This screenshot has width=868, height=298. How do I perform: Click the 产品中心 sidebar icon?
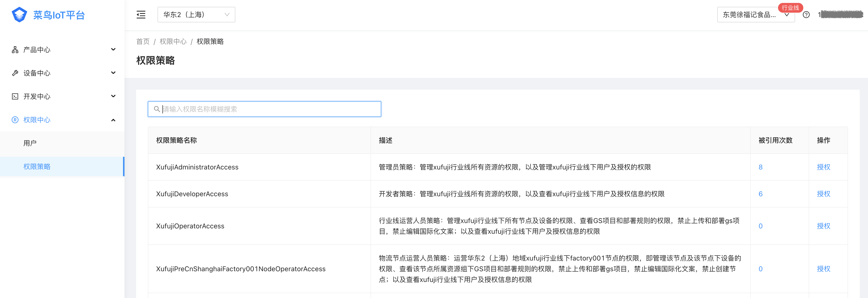pyautogui.click(x=15, y=50)
